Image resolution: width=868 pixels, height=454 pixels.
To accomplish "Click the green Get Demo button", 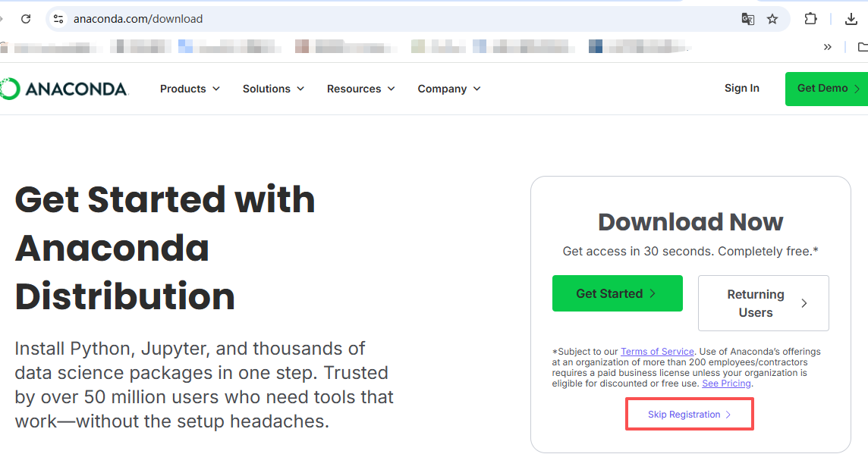I will coord(826,89).
